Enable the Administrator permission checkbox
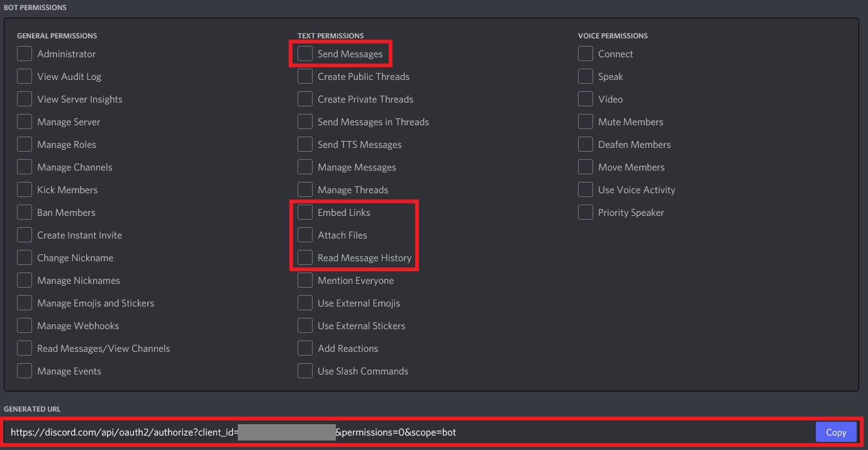868x450 pixels. (25, 54)
